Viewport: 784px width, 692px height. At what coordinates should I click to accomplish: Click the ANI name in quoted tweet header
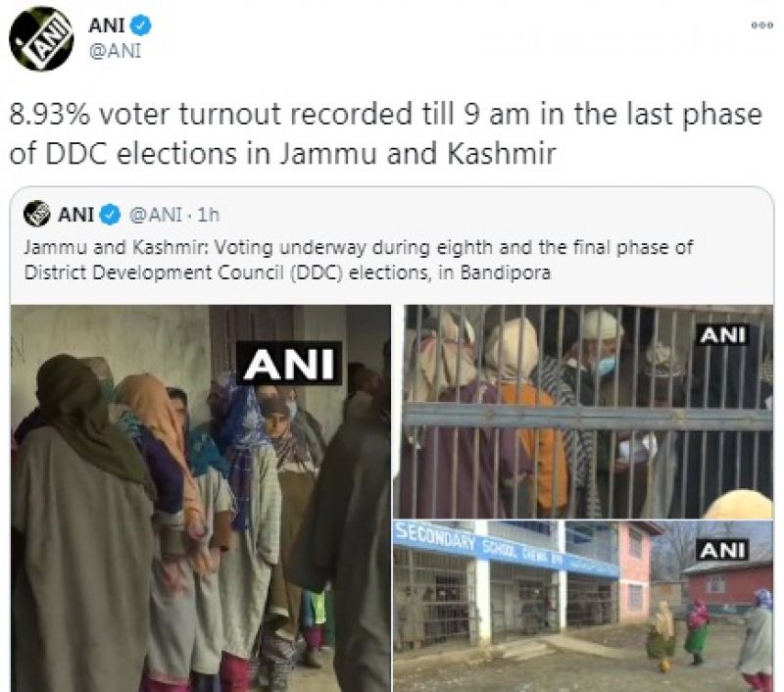(76, 215)
